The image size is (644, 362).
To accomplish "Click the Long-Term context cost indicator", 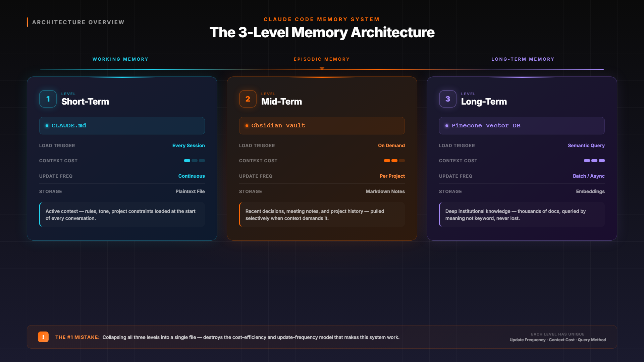I will [x=594, y=161].
